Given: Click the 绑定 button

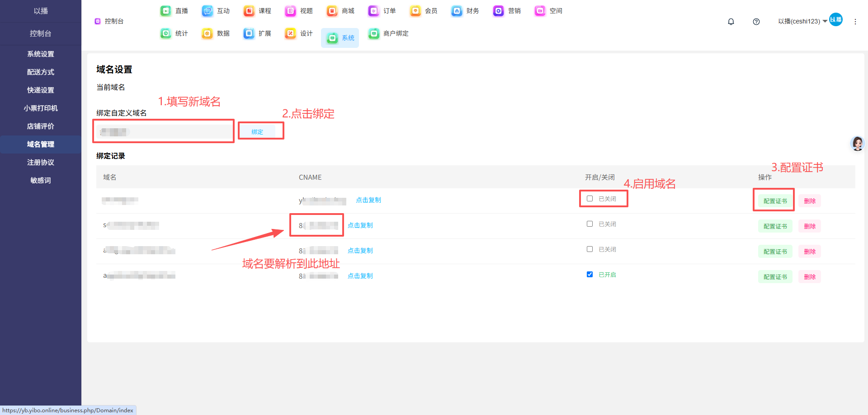Looking at the screenshot, I should point(257,132).
